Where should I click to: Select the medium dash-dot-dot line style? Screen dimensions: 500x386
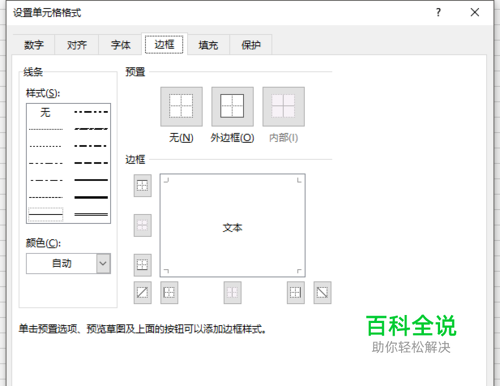(91, 112)
